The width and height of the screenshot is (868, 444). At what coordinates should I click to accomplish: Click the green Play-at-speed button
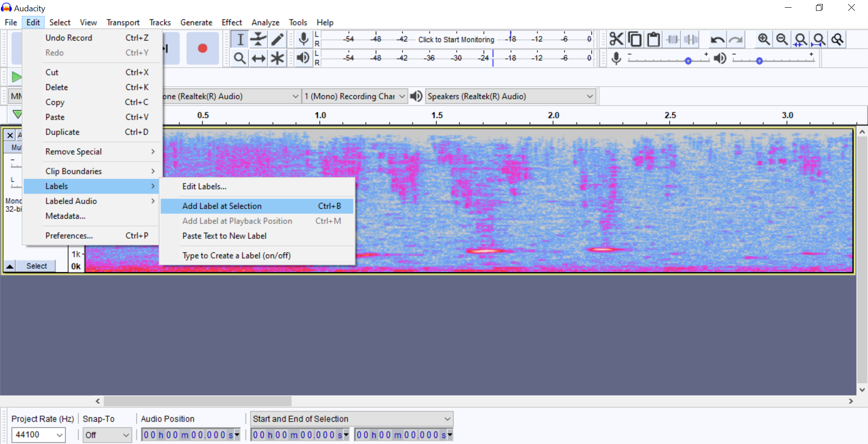pyautogui.click(x=16, y=77)
